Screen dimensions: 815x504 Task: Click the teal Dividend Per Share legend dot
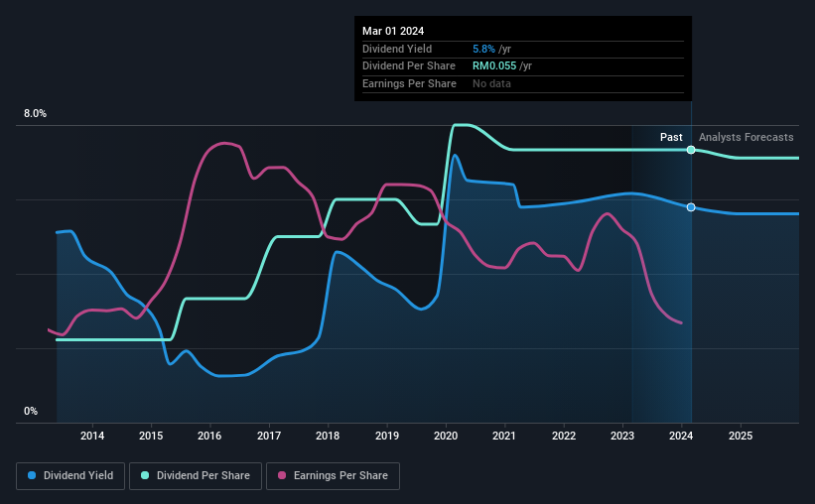145,475
